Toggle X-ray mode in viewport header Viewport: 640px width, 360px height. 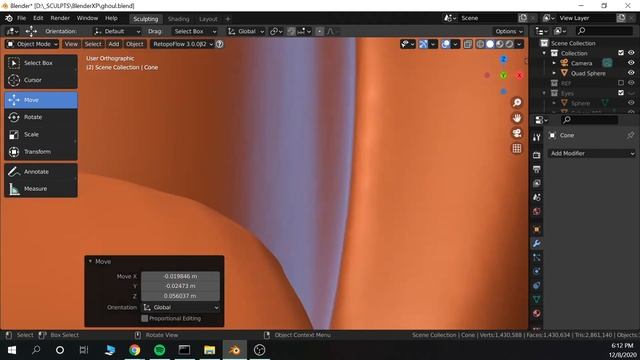(468, 44)
